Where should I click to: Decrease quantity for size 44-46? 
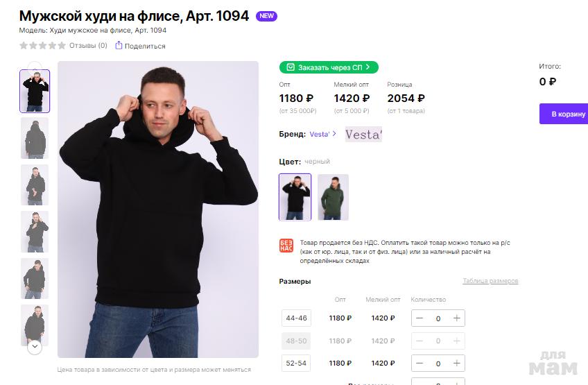tap(420, 318)
